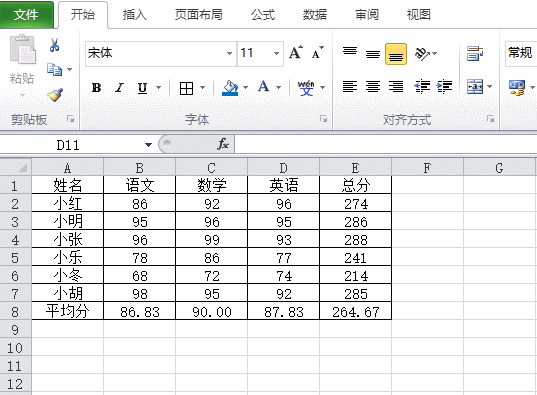The image size is (537, 395).
Task: Click the Copy icon
Action: pos(54,70)
